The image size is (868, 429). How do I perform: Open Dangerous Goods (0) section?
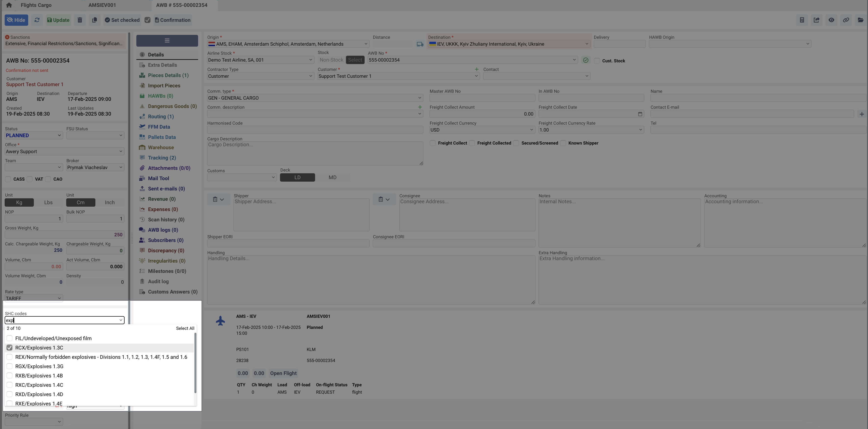click(172, 106)
